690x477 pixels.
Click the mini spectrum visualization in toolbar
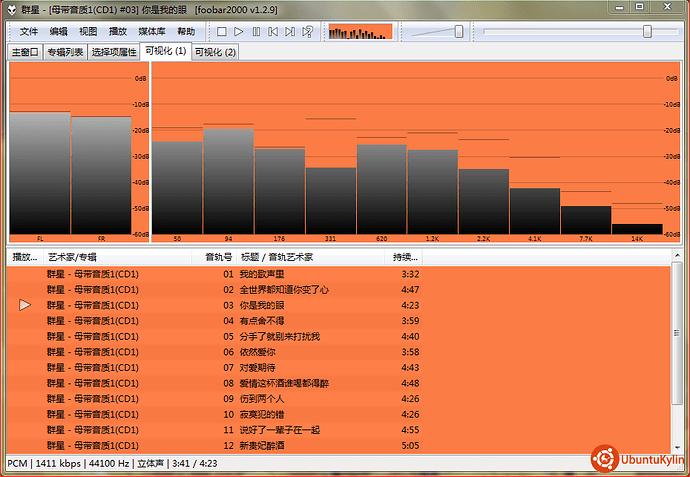[x=360, y=32]
